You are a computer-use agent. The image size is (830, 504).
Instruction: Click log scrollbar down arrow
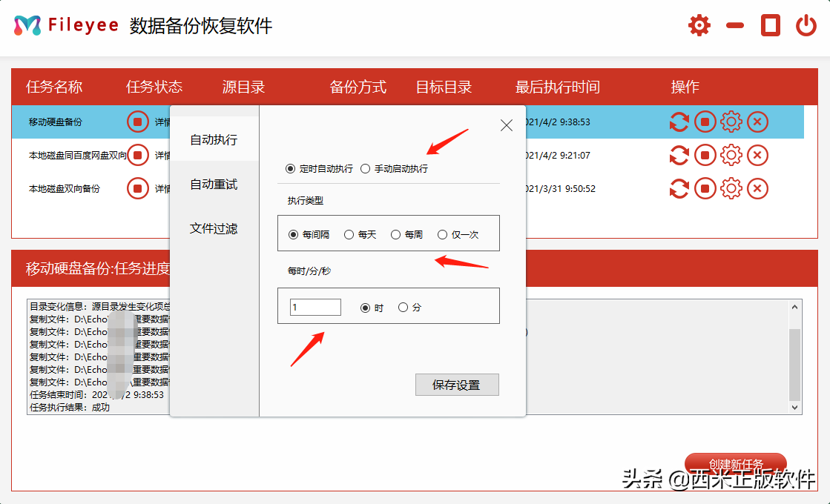pyautogui.click(x=794, y=407)
